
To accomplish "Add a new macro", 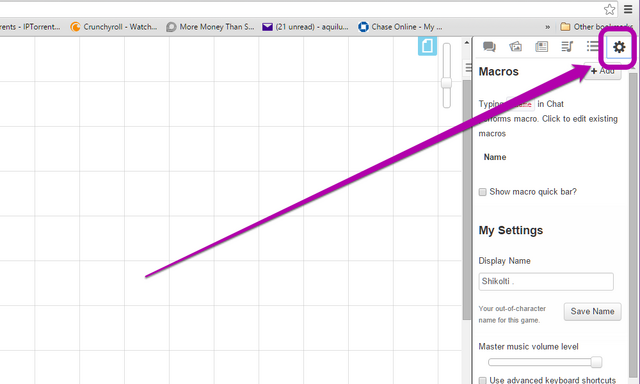I will pyautogui.click(x=602, y=71).
